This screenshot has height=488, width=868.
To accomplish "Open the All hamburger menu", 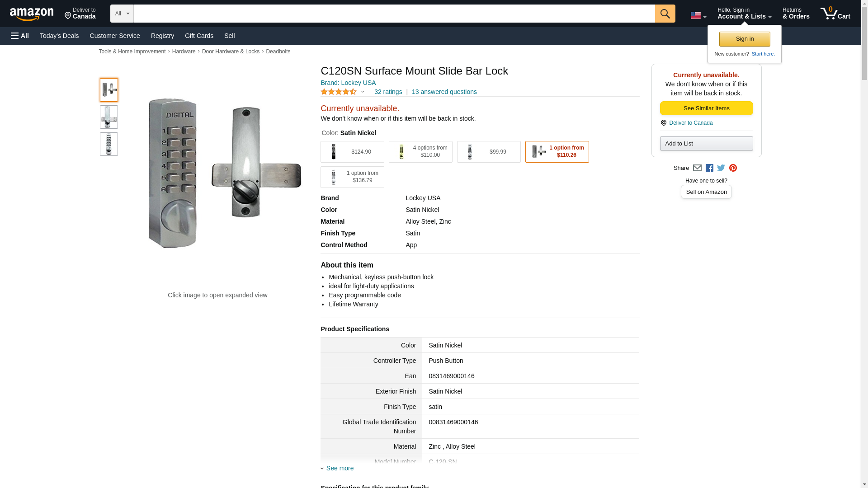I will 20,36.
